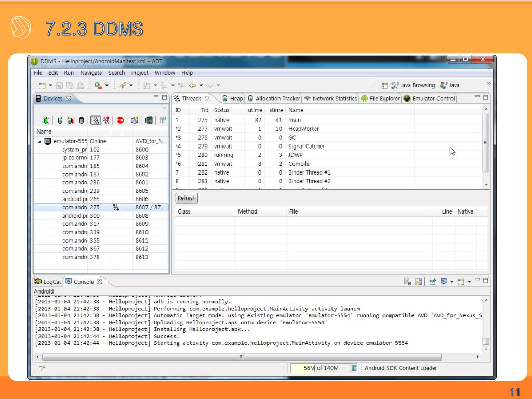Open Devices view menu triangle
532x399 pixels.
pyautogui.click(x=164, y=108)
